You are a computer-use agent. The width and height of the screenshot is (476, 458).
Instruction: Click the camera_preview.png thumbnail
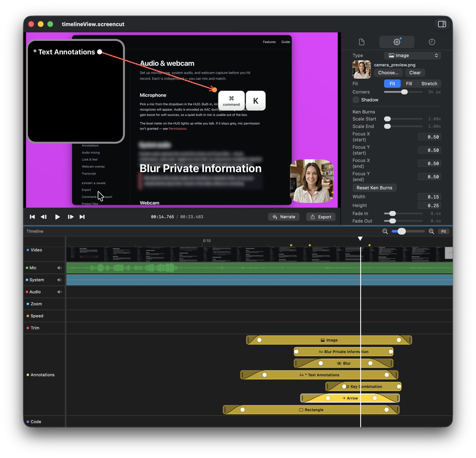click(361, 69)
